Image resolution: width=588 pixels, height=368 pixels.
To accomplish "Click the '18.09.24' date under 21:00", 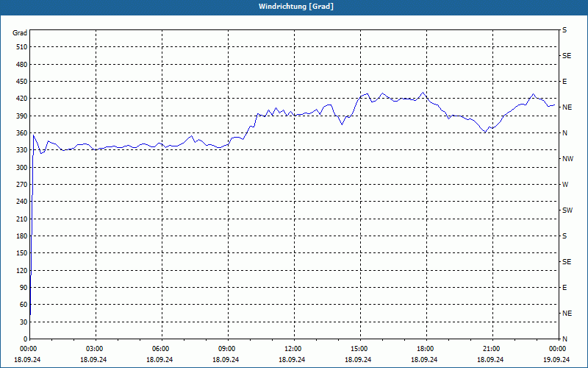I will pyautogui.click(x=490, y=360).
